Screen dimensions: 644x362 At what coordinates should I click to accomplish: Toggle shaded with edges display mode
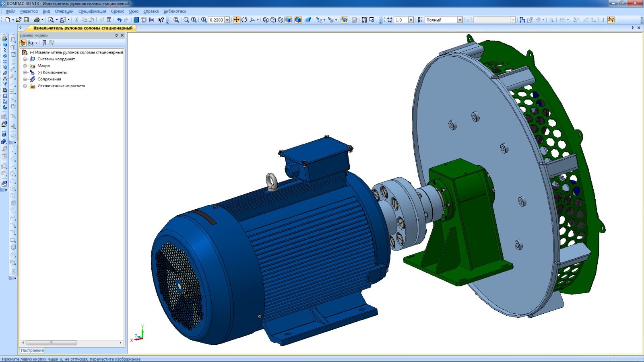pos(298,20)
